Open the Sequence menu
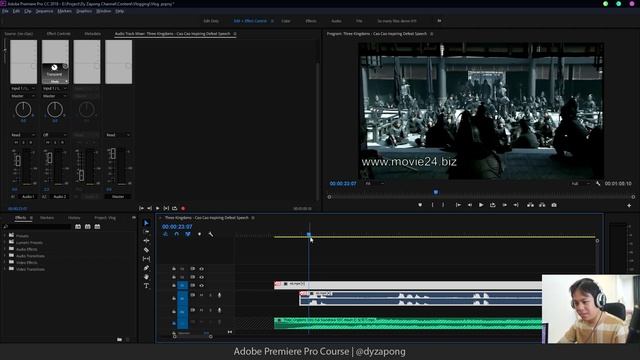Image resolution: width=640 pixels, height=360 pixels. pos(44,11)
